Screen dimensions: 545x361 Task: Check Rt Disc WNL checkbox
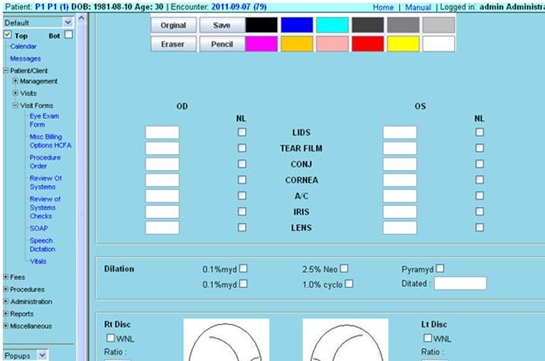pyautogui.click(x=111, y=338)
